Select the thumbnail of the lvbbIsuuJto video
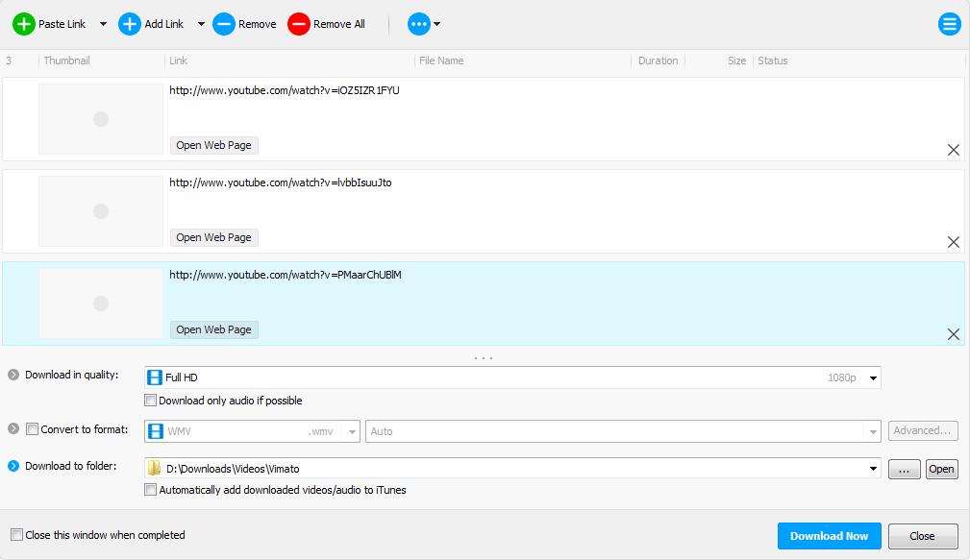 pyautogui.click(x=101, y=211)
